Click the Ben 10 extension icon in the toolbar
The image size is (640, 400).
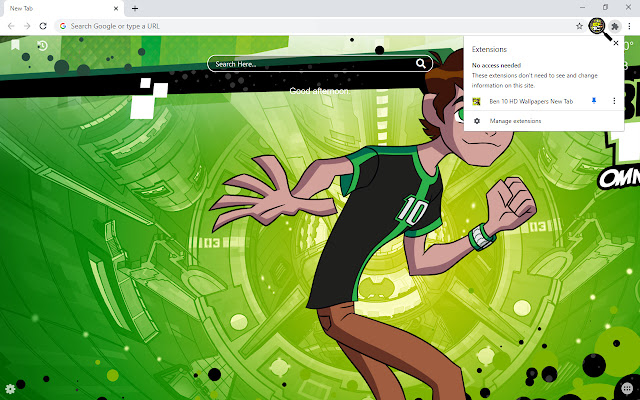pos(597,26)
